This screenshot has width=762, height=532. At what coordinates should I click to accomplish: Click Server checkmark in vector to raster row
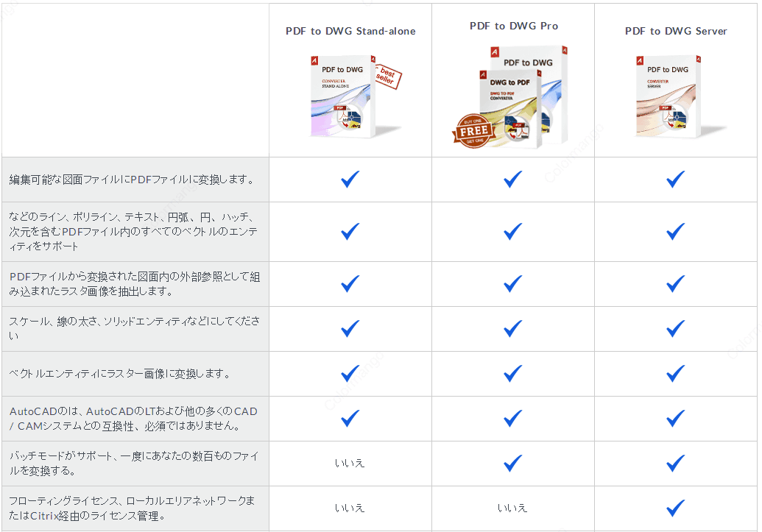click(676, 374)
